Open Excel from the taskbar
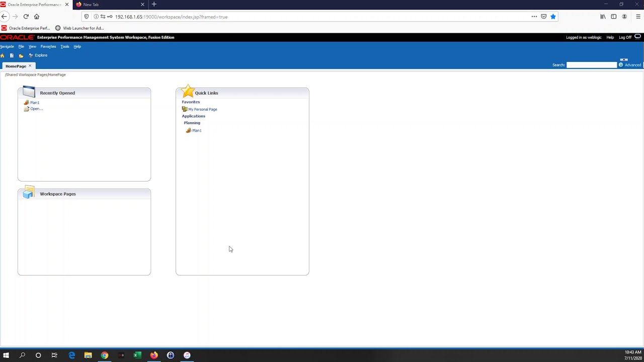This screenshot has height=362, width=644. 136,355
